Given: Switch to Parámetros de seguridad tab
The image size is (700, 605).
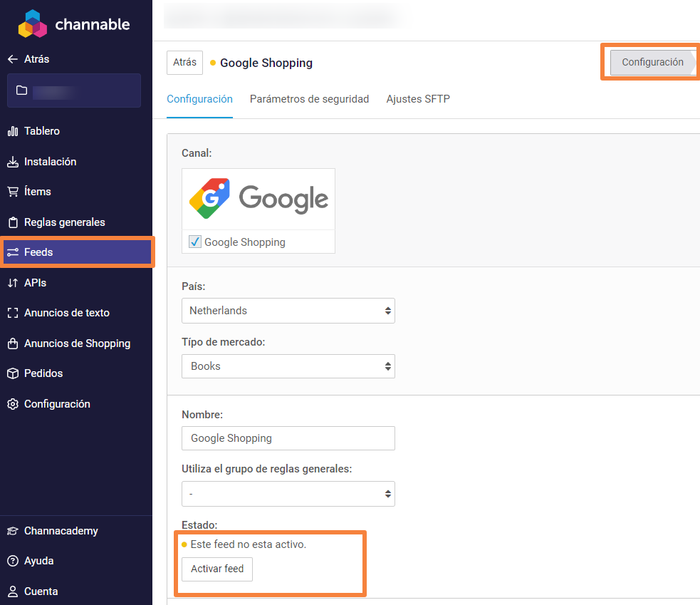Looking at the screenshot, I should pos(309,99).
